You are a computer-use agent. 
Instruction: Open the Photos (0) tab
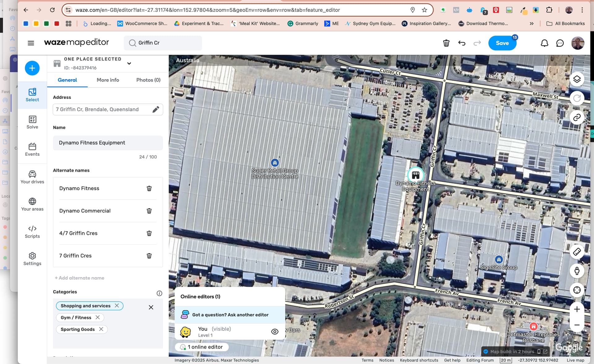point(148,80)
